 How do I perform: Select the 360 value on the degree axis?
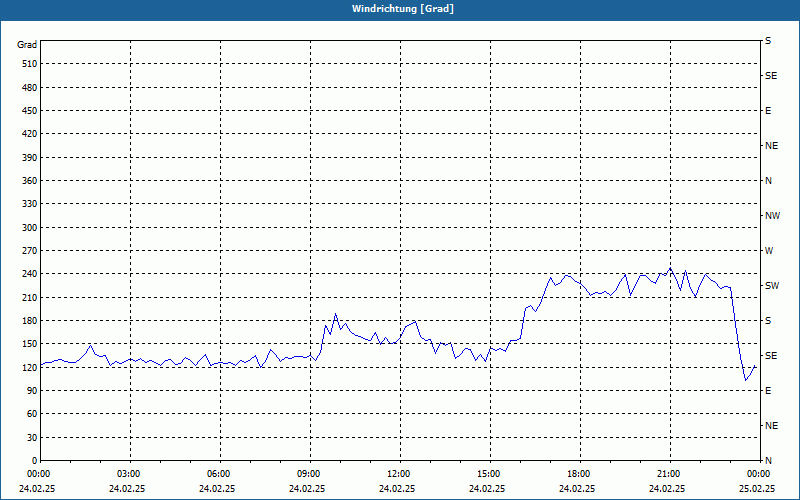pos(30,181)
